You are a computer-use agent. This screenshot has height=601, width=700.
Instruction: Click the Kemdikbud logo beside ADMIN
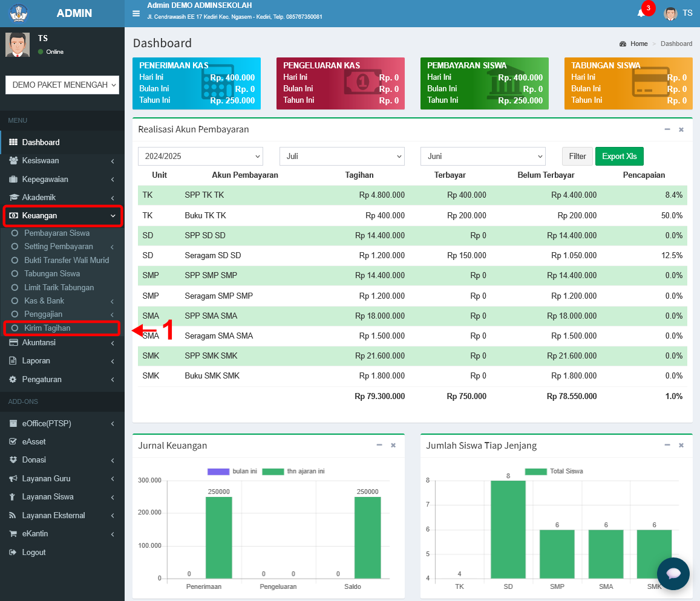(19, 13)
